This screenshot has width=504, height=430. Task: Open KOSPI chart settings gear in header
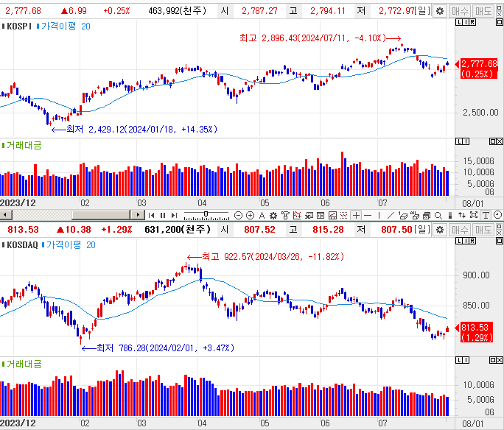[x=439, y=11]
